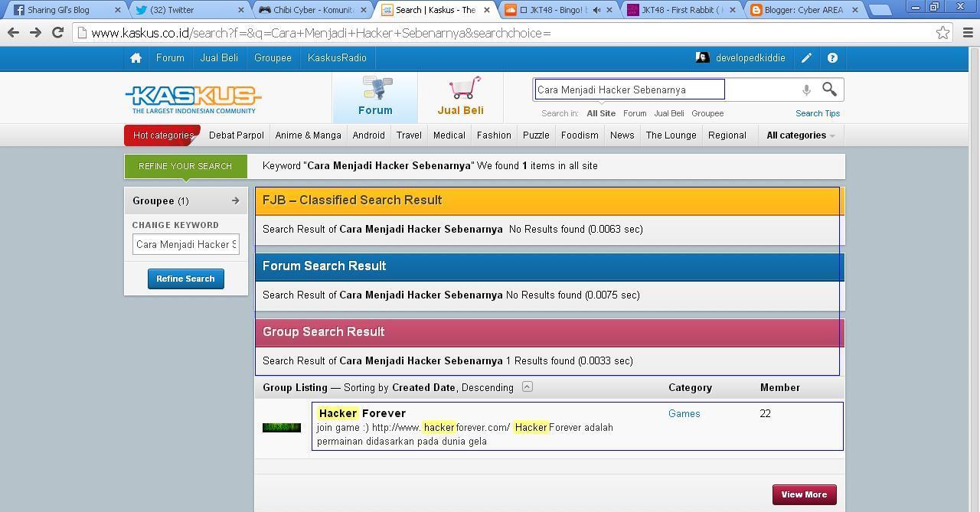This screenshot has width=980, height=512.
Task: Select the 'Jual Beli' search-in option
Action: tap(668, 113)
